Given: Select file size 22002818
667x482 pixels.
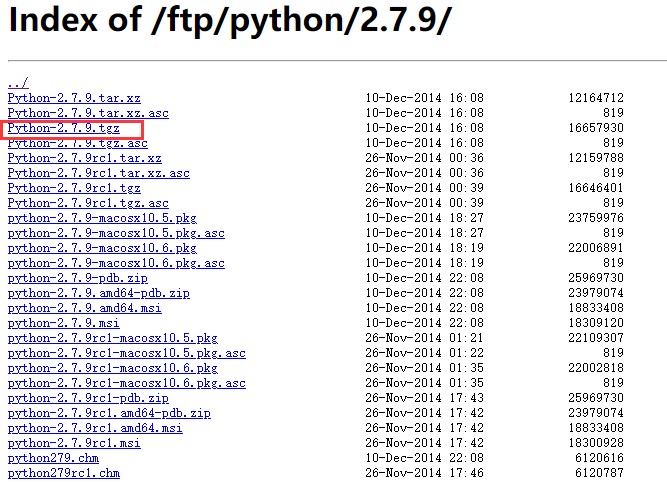Looking at the screenshot, I should tap(596, 368).
